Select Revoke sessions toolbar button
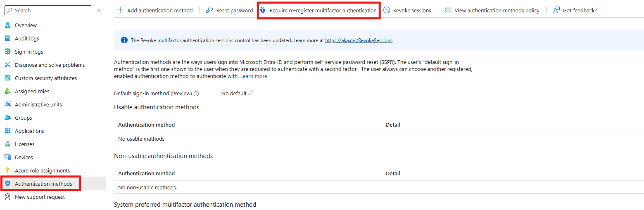The image size is (644, 210). pos(407,10)
